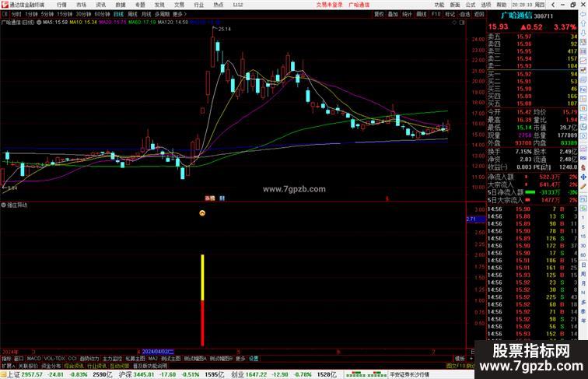
Task: Click the orange signal marker above yellow bar
Action: coord(202,213)
